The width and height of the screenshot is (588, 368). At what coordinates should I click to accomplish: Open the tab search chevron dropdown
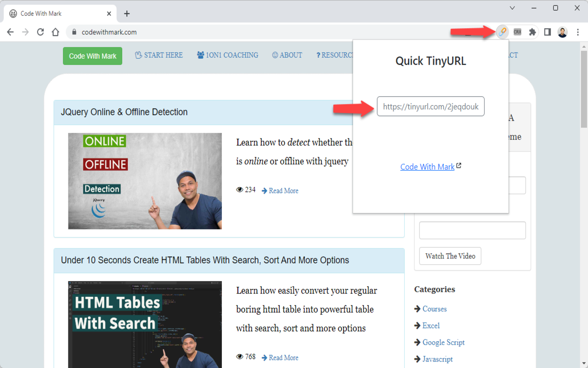coord(512,8)
